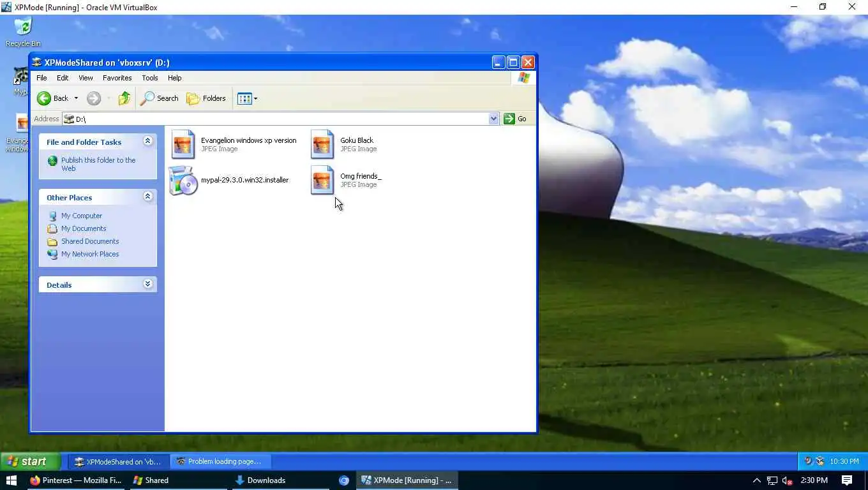
Task: Toggle the Folders tree pane
Action: coord(206,98)
